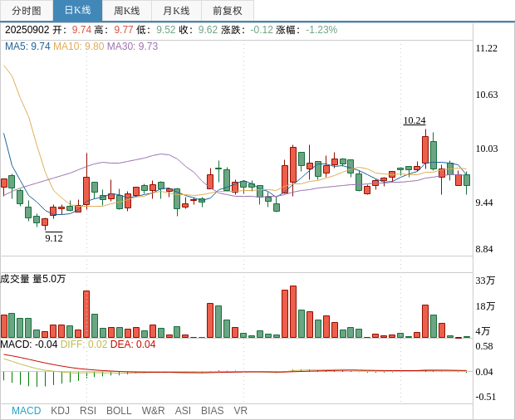Click the 8.84 price axis label
This screenshot has width=515, height=420.
484,249
